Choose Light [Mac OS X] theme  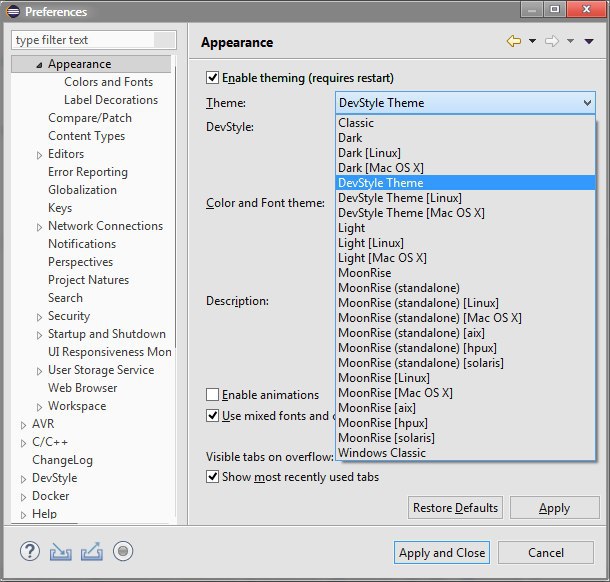(465, 258)
